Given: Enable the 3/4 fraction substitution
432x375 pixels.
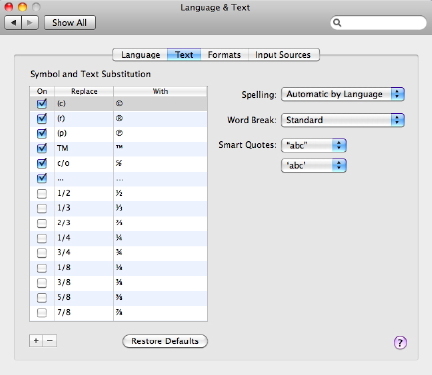Looking at the screenshot, I should (42, 253).
